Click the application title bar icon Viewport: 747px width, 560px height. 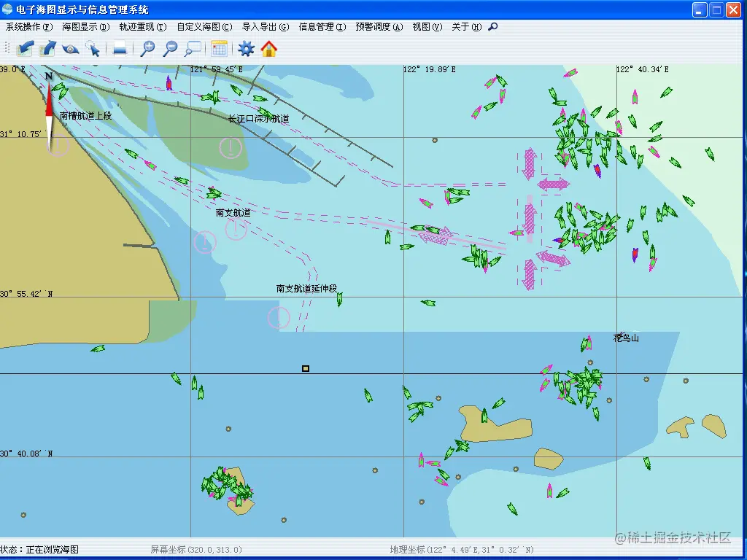pyautogui.click(x=7, y=9)
